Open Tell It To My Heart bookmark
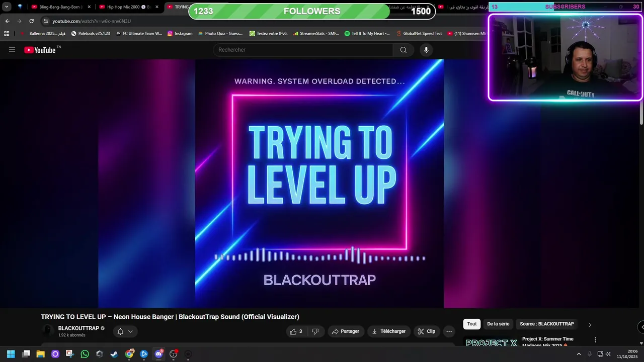The width and height of the screenshot is (644, 362). pyautogui.click(x=367, y=34)
